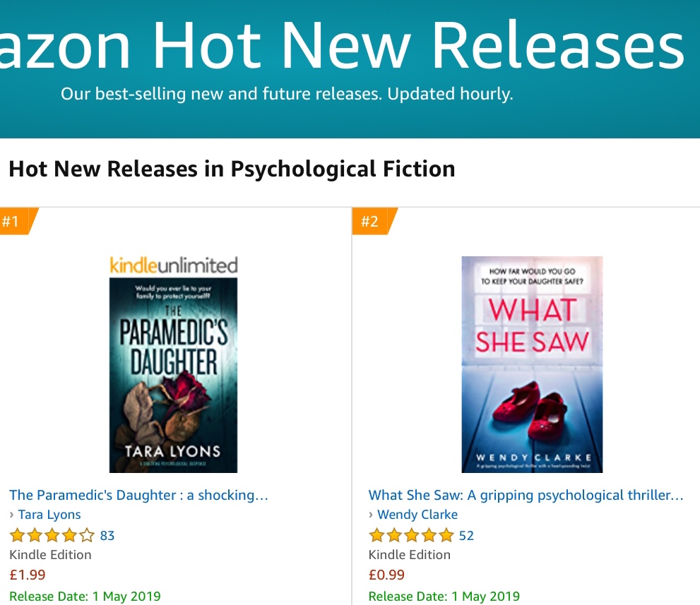This screenshot has width=700, height=605.
Task: Open the Hot New Releases in Psychological Fiction category
Action: pos(232,169)
